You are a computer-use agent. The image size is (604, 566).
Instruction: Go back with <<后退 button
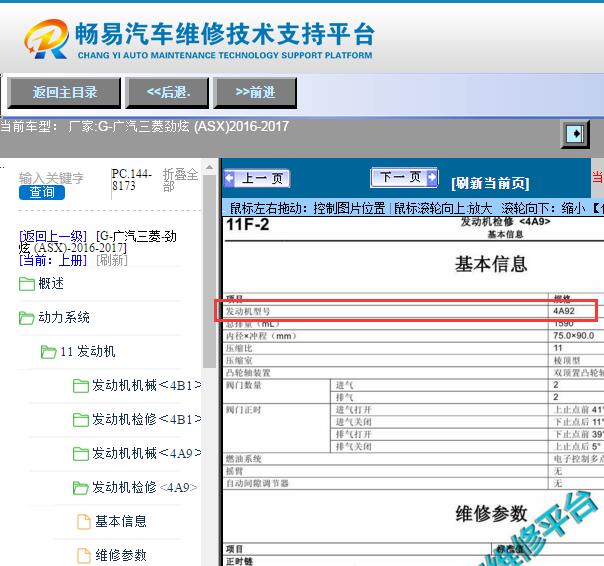point(168,92)
